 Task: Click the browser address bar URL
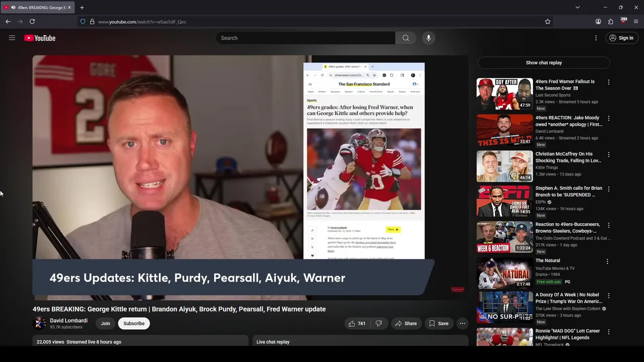[x=142, y=22]
